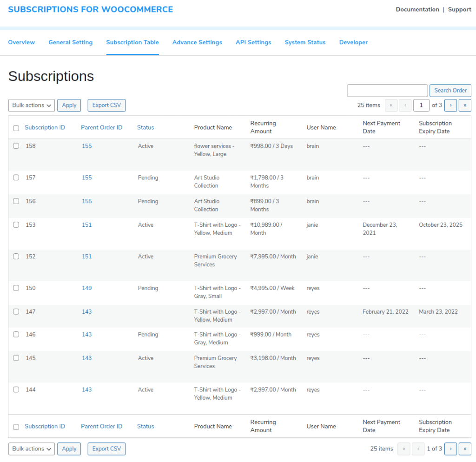The height and width of the screenshot is (462, 476).
Task: Export subscriptions with Export CSV
Action: pyautogui.click(x=106, y=105)
